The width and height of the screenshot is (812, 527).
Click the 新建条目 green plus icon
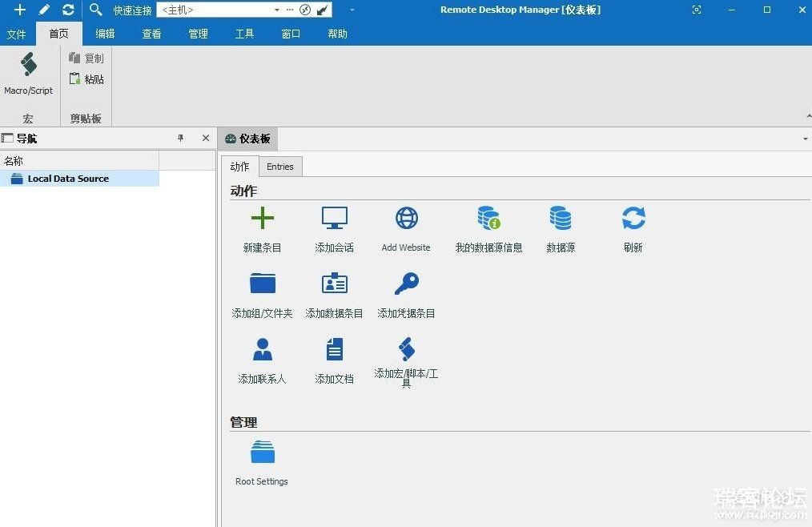(262, 218)
